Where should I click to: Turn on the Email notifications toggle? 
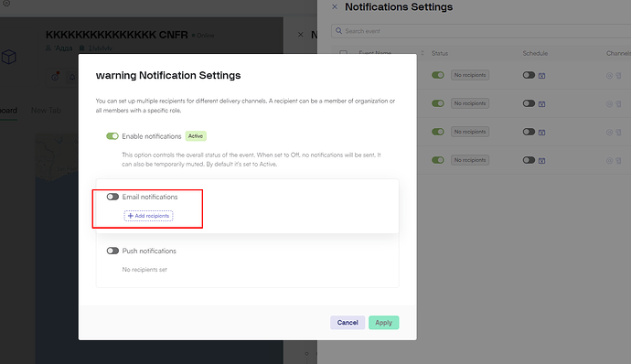[x=112, y=197]
